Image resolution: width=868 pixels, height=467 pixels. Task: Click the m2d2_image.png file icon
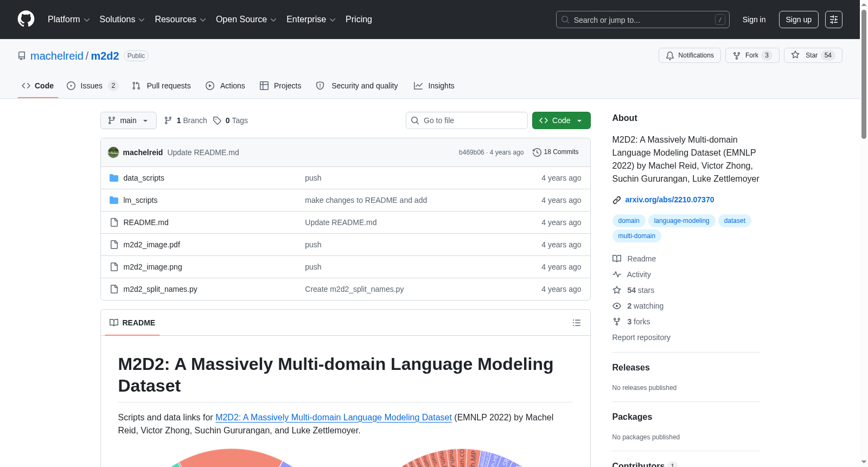pos(114,267)
